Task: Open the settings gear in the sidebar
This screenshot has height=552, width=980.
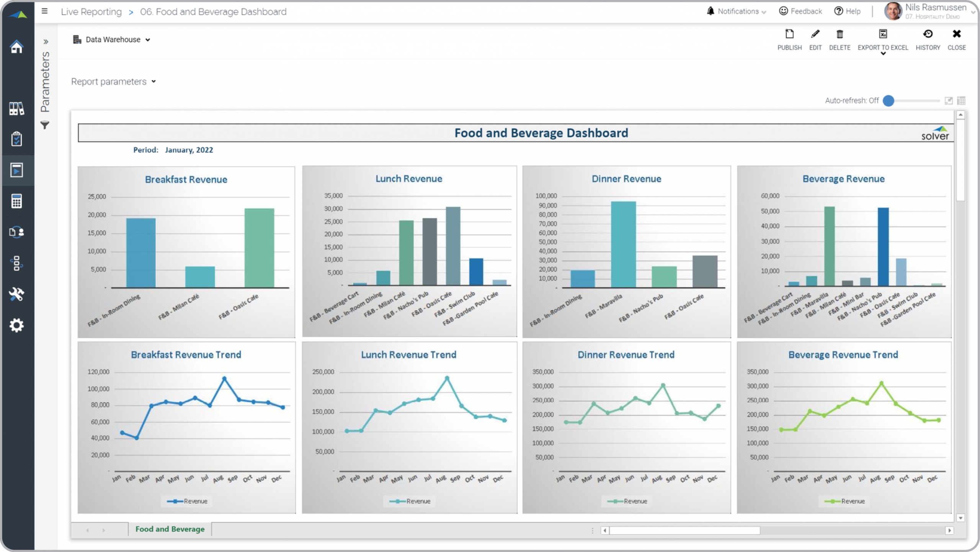Action: (16, 325)
